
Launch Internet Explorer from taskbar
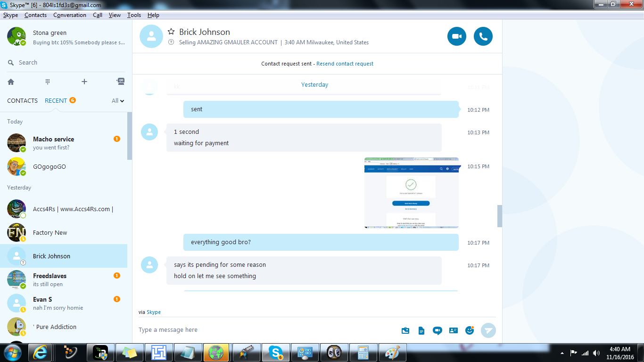(x=40, y=353)
